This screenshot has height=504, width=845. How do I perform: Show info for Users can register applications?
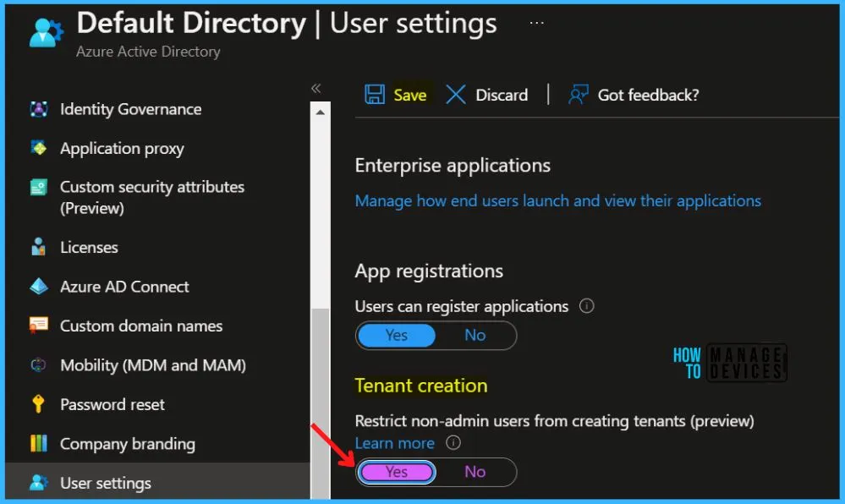pos(586,306)
